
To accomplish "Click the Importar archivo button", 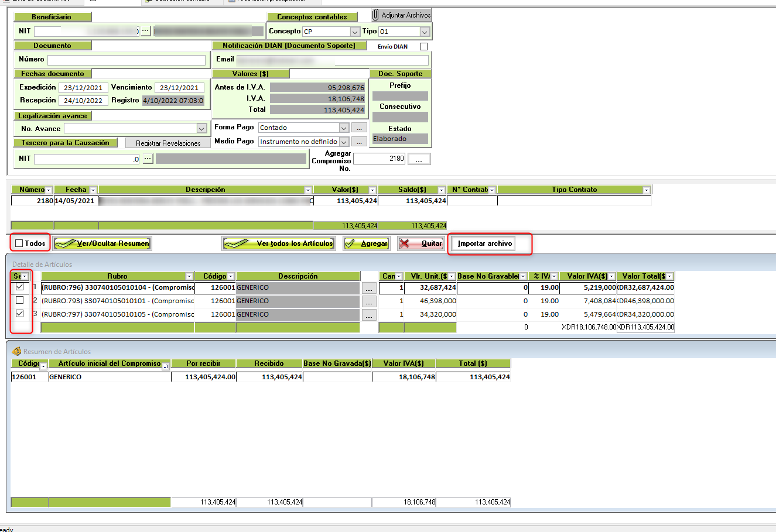I will click(484, 243).
